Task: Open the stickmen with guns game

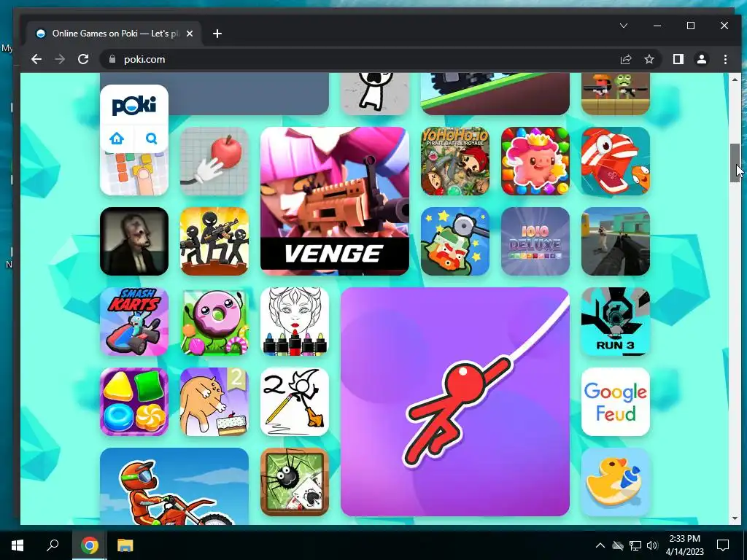Action: pos(214,241)
